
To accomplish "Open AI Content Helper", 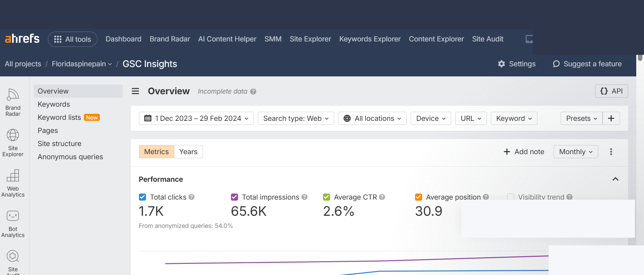I will (227, 39).
